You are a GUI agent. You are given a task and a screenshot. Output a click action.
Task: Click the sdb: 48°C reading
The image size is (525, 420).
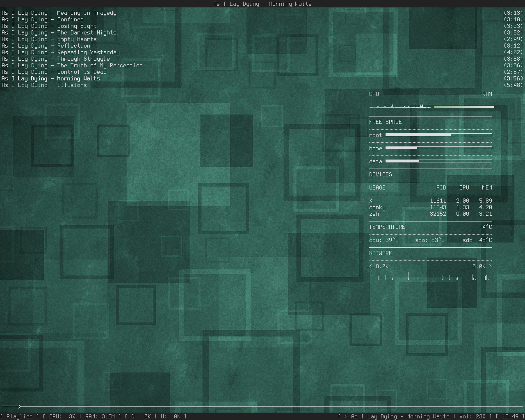(477, 240)
